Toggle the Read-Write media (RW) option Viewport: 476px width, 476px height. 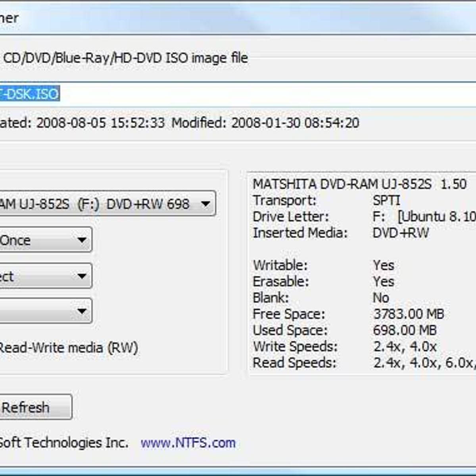(67, 348)
